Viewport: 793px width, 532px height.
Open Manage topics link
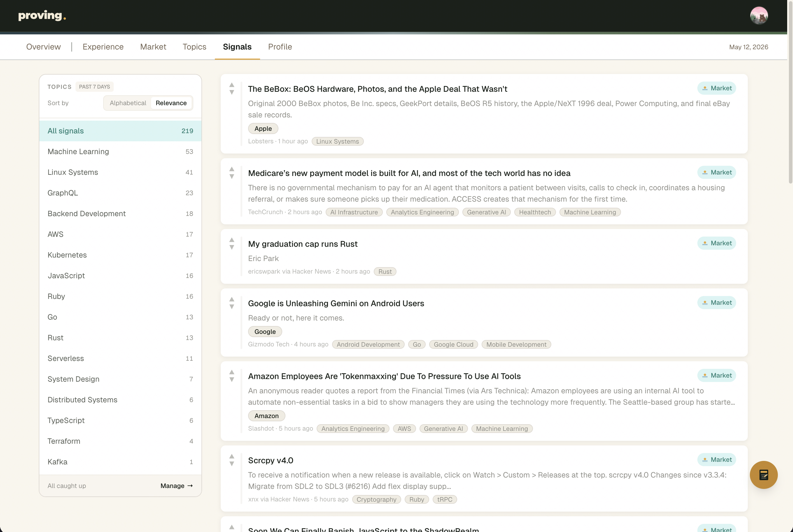coord(176,486)
